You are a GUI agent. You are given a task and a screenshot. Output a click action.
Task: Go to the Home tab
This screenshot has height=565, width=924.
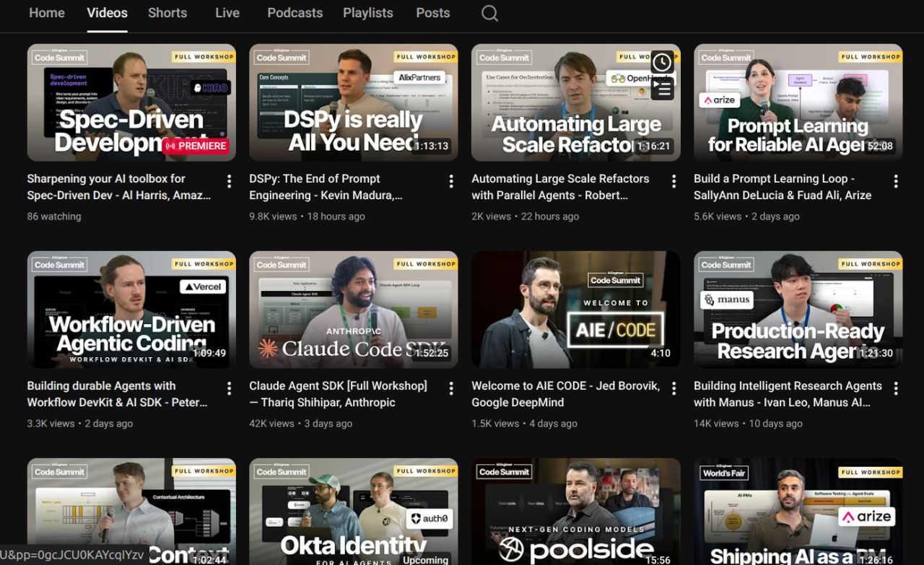pos(46,13)
